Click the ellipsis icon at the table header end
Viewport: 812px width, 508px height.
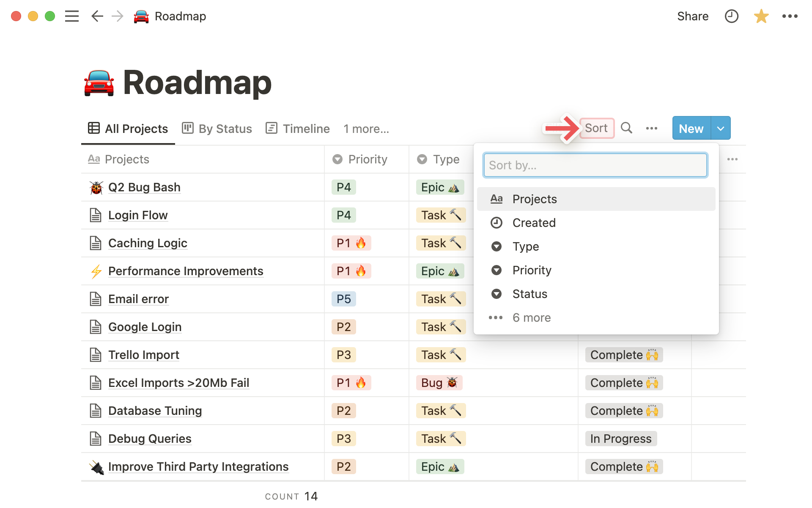click(x=733, y=159)
